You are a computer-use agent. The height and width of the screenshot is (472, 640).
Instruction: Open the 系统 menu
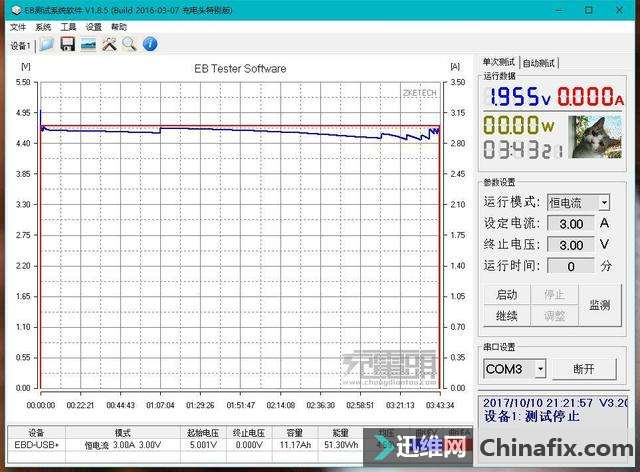coord(43,27)
